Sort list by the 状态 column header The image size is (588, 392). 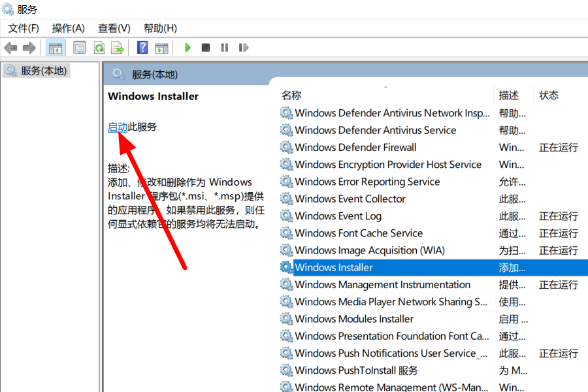pos(549,95)
